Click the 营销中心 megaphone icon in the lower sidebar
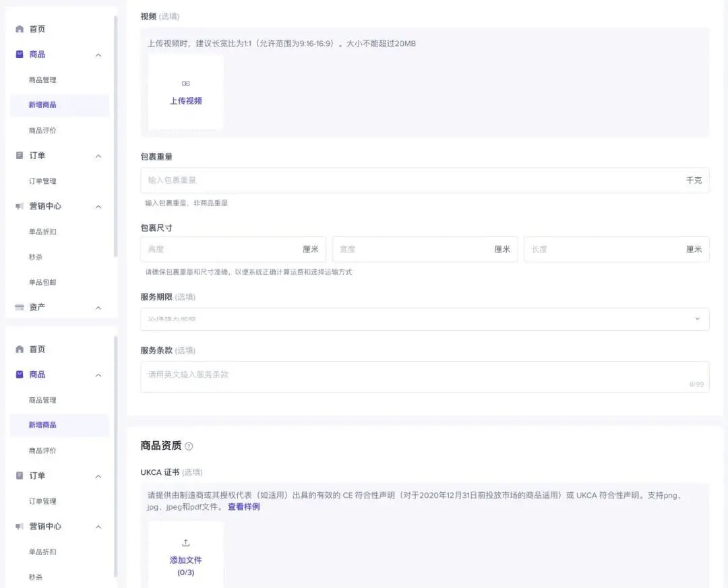The height and width of the screenshot is (588, 728). (x=20, y=526)
